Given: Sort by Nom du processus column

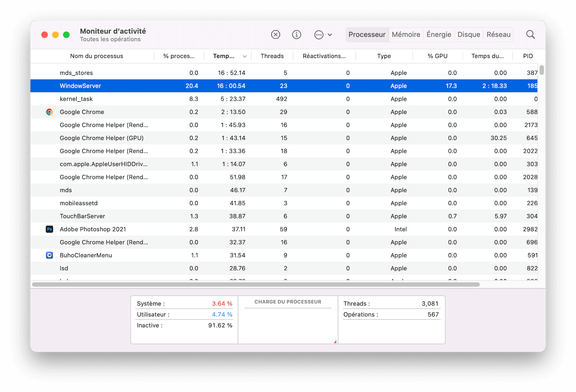Looking at the screenshot, I should coord(96,56).
